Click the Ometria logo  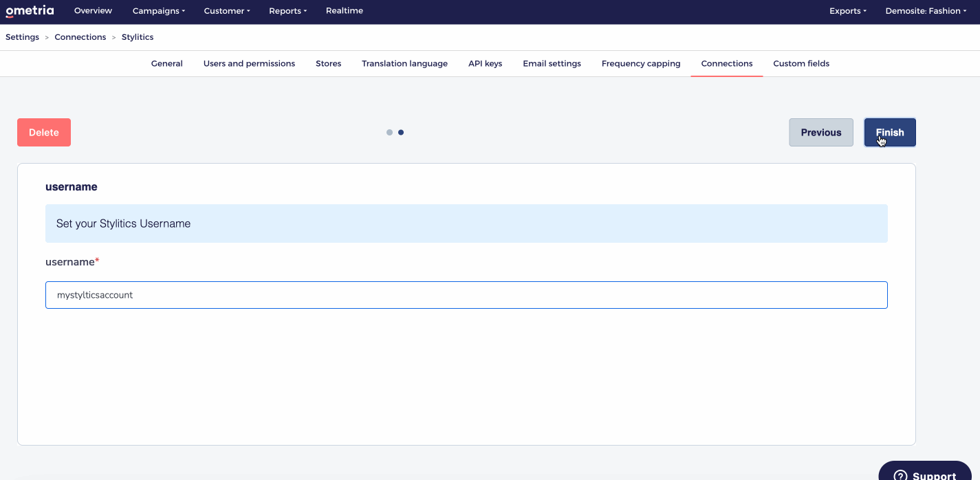30,11
